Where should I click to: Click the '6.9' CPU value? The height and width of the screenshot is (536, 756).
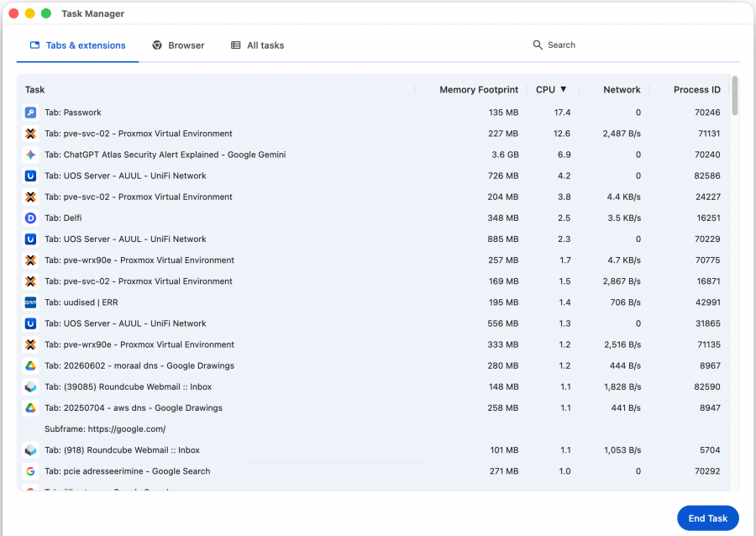coord(564,155)
